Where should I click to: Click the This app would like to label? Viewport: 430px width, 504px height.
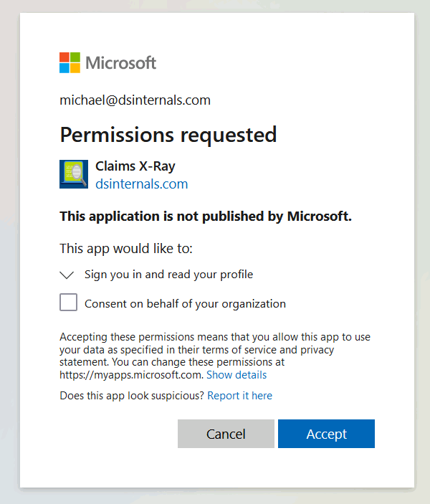click(126, 249)
